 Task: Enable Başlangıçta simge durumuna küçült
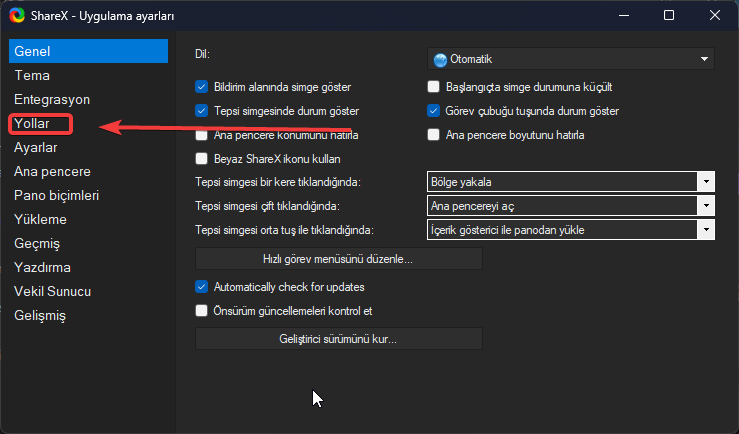(x=433, y=87)
